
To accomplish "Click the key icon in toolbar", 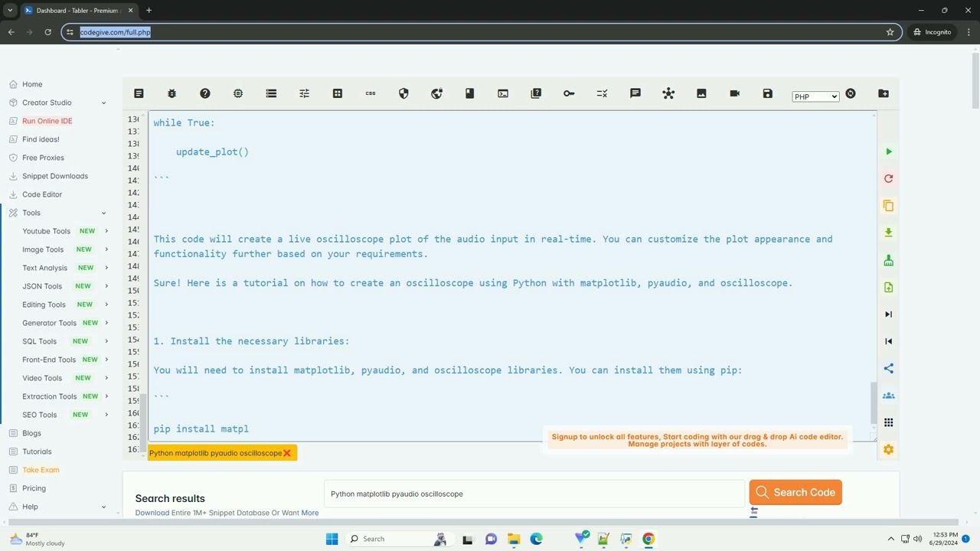I will click(x=569, y=93).
